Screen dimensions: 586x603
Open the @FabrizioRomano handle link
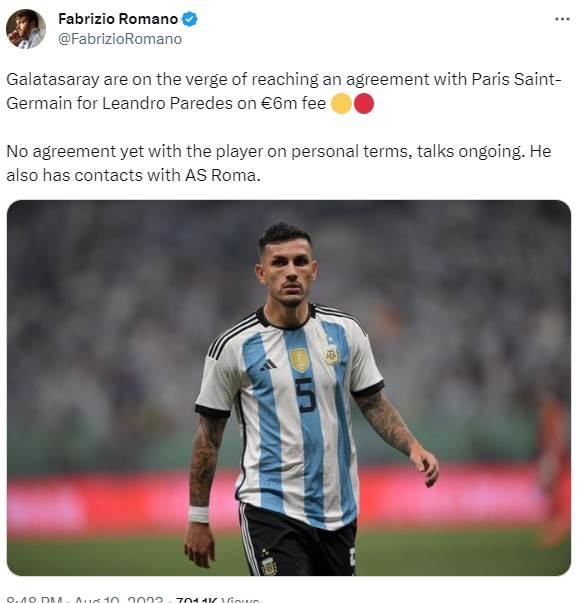120,39
